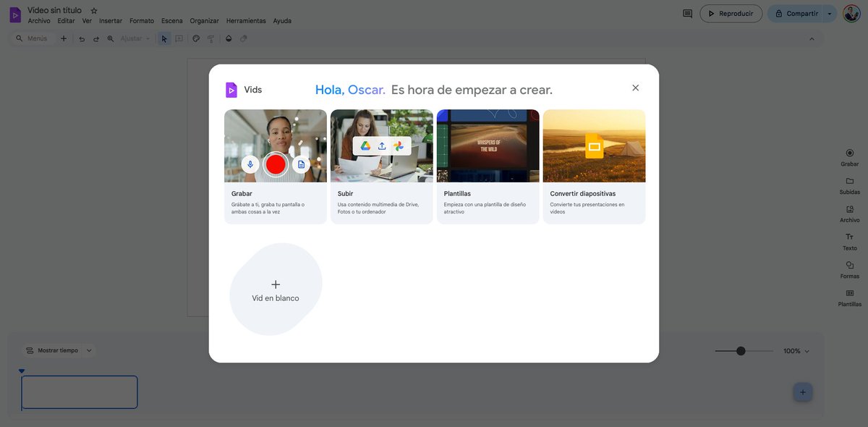The height and width of the screenshot is (427, 868).
Task: Expand the Mostrar tiempo dropdown arrow
Action: point(89,350)
